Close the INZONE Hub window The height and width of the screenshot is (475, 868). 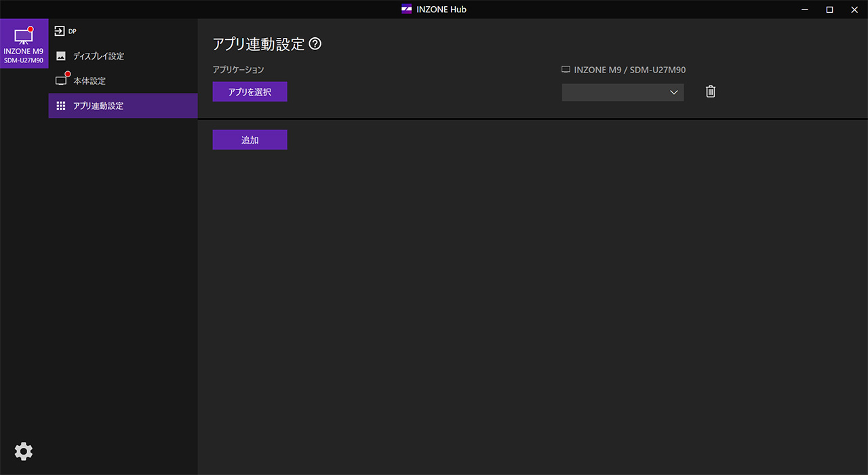coord(854,9)
